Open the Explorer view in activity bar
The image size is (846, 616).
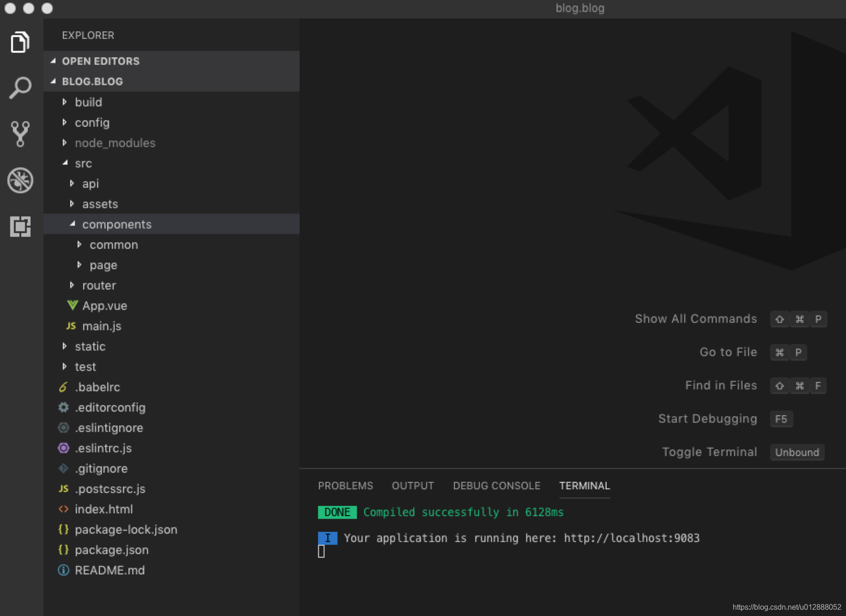(x=20, y=42)
